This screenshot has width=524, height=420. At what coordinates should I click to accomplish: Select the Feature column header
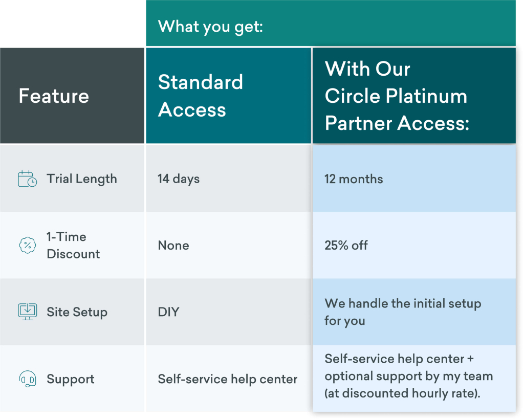click(54, 96)
